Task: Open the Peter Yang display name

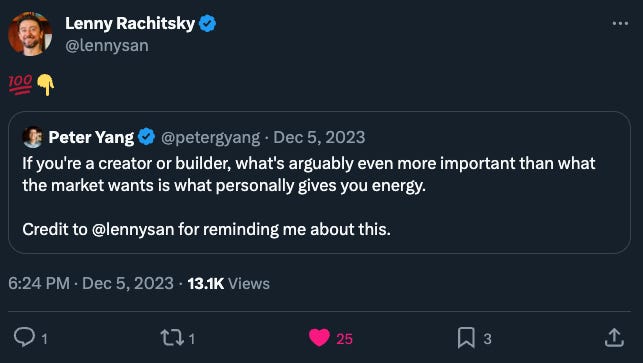Action: point(91,137)
